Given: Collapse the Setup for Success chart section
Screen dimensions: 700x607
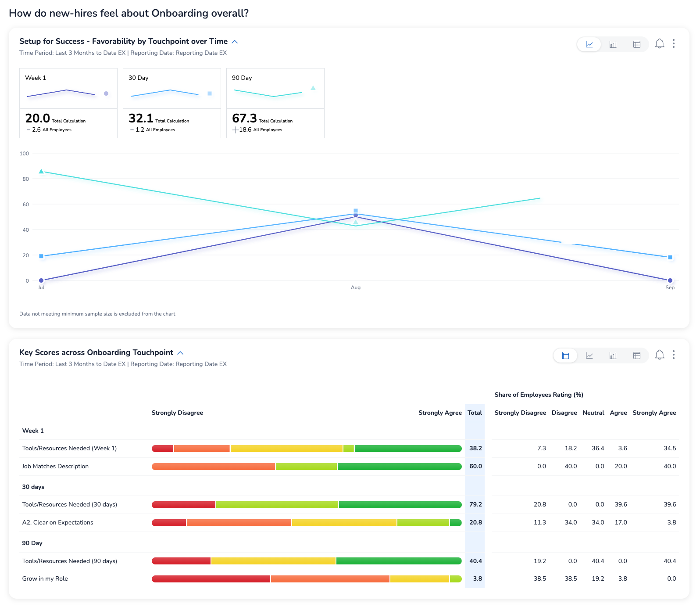Looking at the screenshot, I should pyautogui.click(x=235, y=42).
